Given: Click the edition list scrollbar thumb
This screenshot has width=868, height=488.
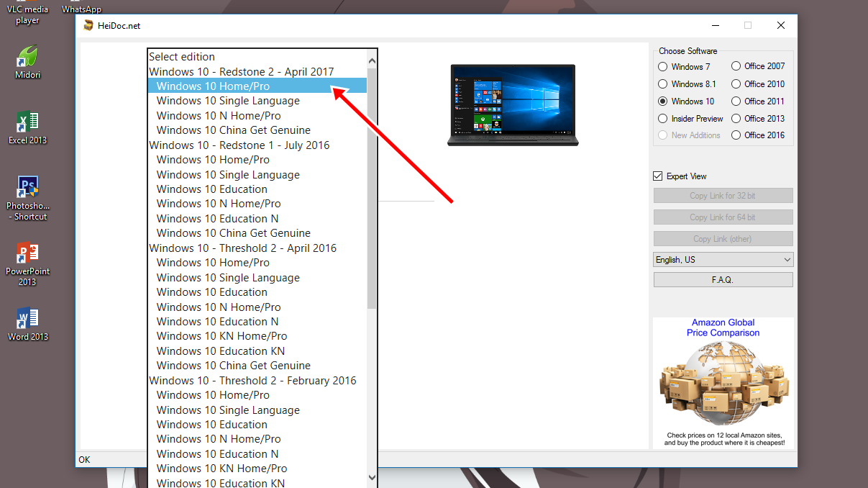Looking at the screenshot, I should [x=372, y=187].
